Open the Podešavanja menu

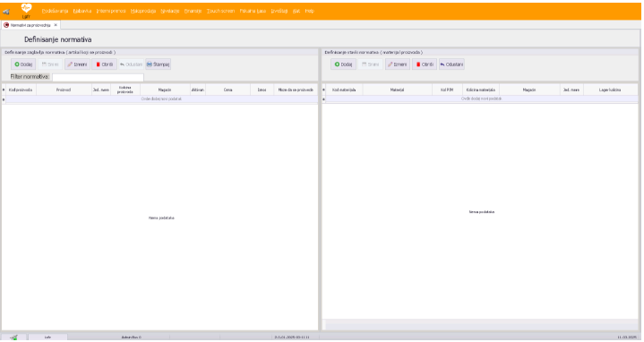[55, 11]
